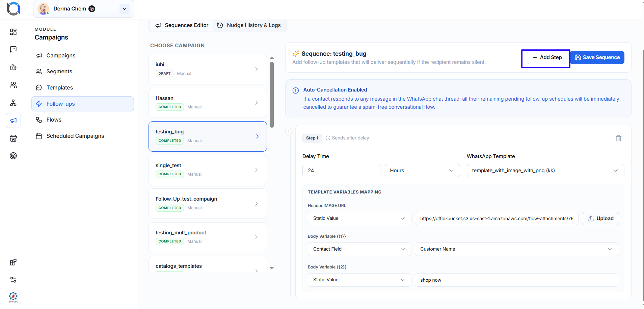This screenshot has width=644, height=309.
Task: Click the 'shop now' static value field
Action: [x=517, y=280]
